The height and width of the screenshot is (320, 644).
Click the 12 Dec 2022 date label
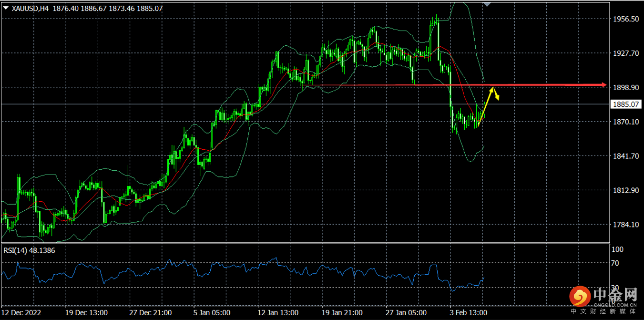[23, 313]
